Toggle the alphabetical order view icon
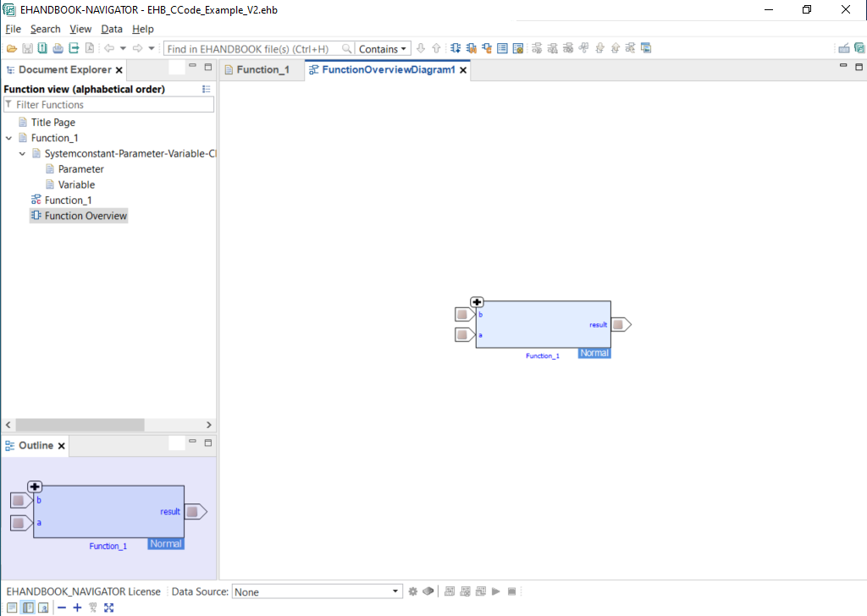Screen dimensions: 867x616 (207, 89)
